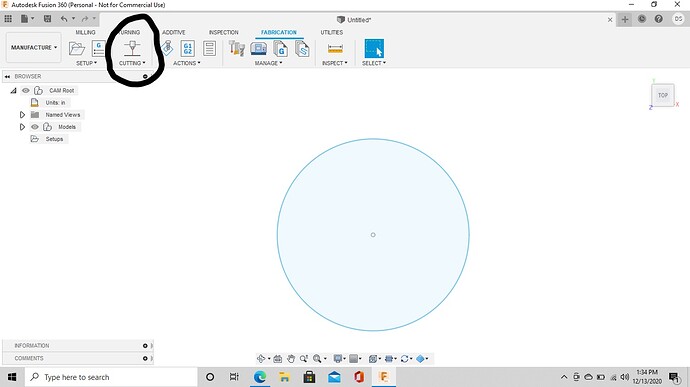This screenshot has height=387, width=690.
Task: Open Display Settings monitor icon
Action: (338, 358)
